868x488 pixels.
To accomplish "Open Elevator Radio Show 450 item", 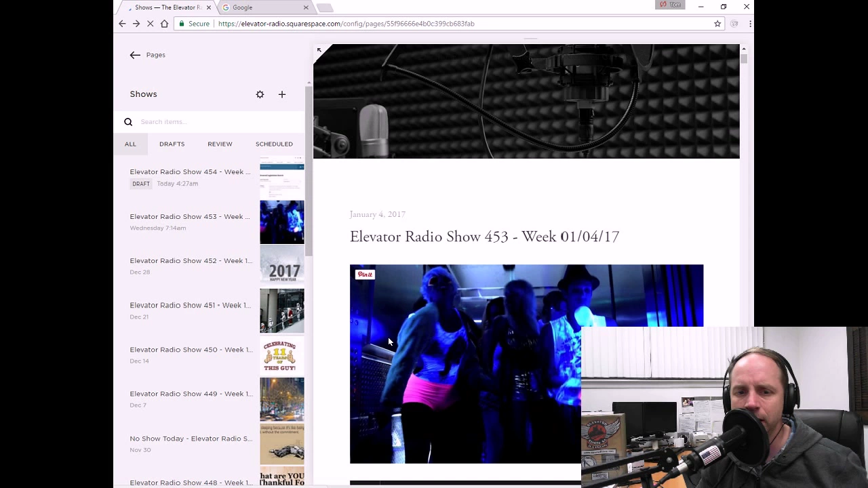I will (x=209, y=355).
